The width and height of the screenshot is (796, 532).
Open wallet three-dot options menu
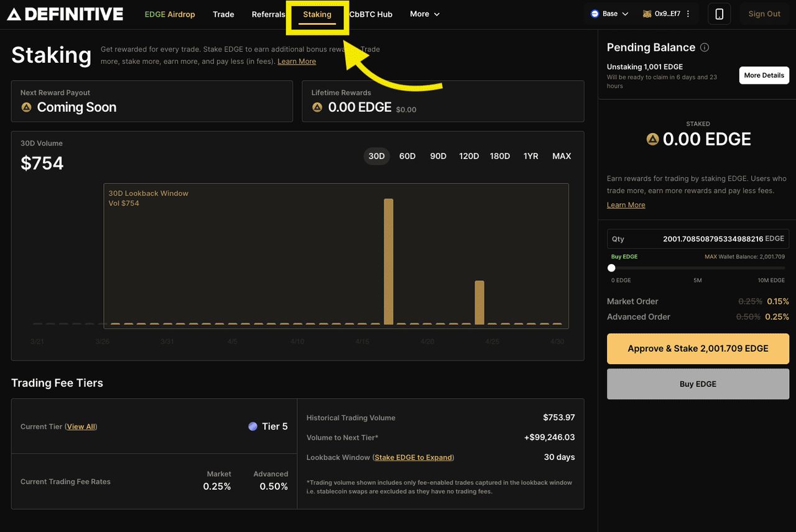pyautogui.click(x=688, y=14)
